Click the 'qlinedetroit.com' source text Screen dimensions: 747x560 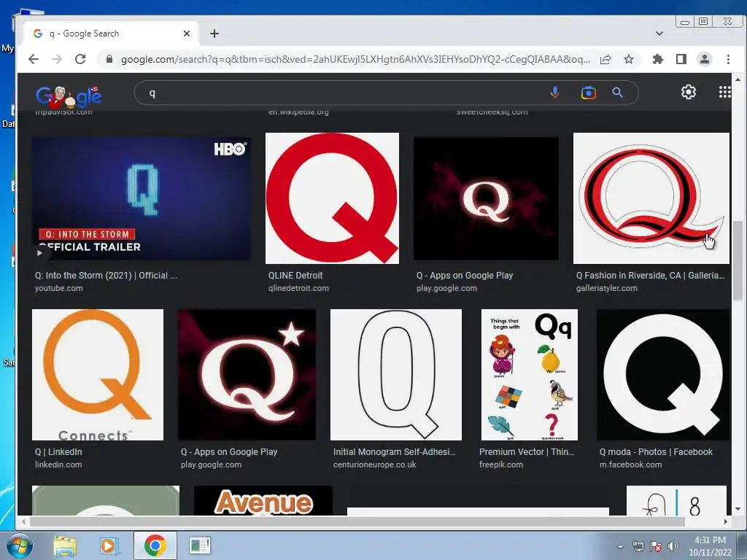(298, 288)
